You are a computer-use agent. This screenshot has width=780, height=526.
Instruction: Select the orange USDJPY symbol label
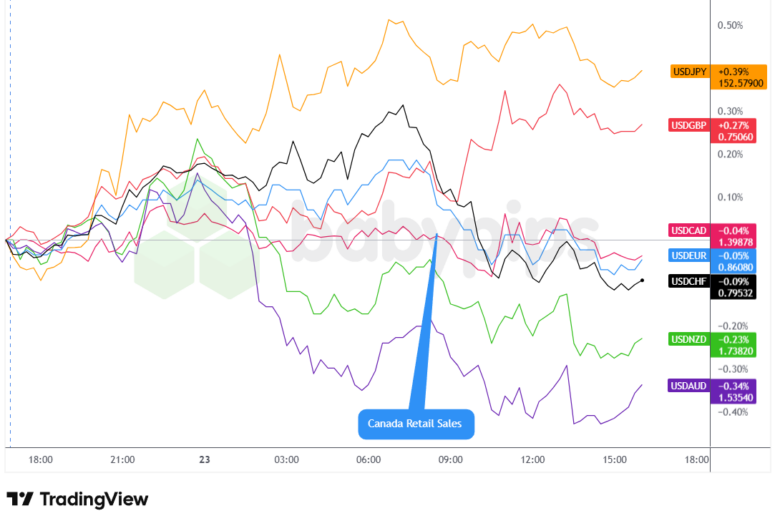(691, 72)
